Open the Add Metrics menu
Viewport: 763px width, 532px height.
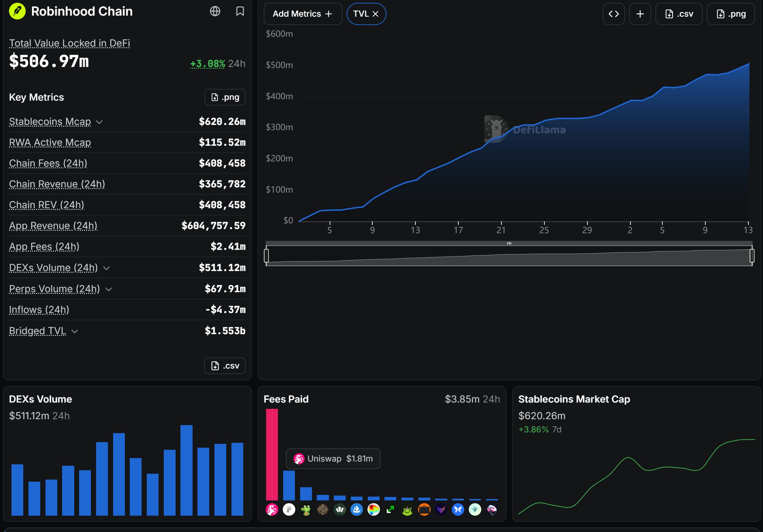(303, 14)
